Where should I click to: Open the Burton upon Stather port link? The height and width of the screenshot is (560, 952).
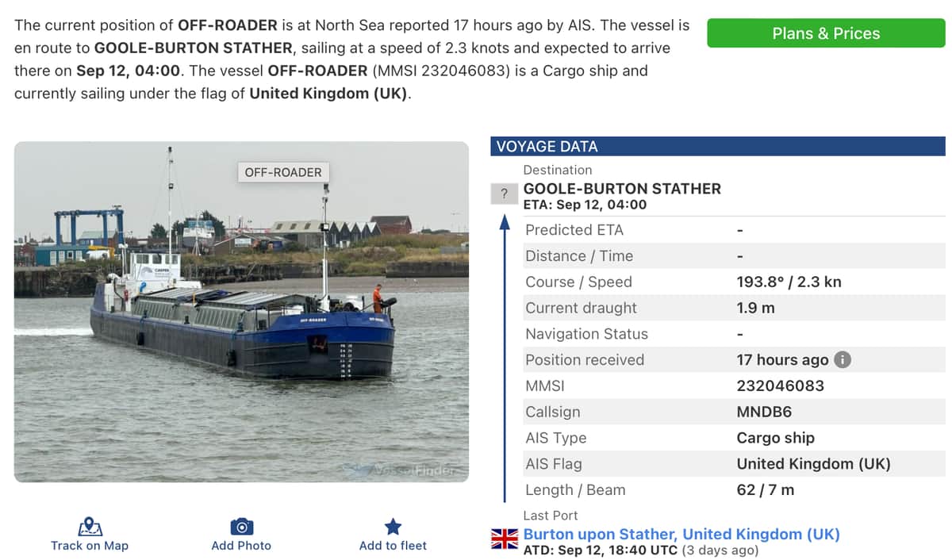681,534
